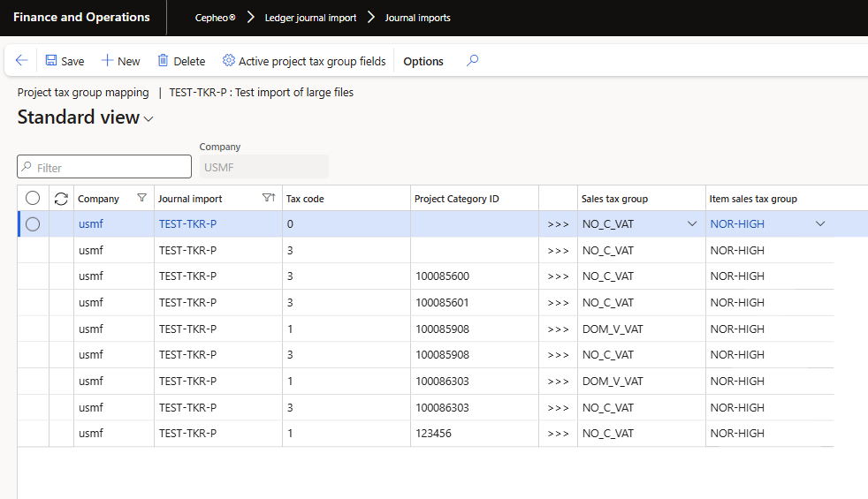The image size is (868, 499).
Task: Select the cell with category ID 123456
Action: (x=474, y=434)
